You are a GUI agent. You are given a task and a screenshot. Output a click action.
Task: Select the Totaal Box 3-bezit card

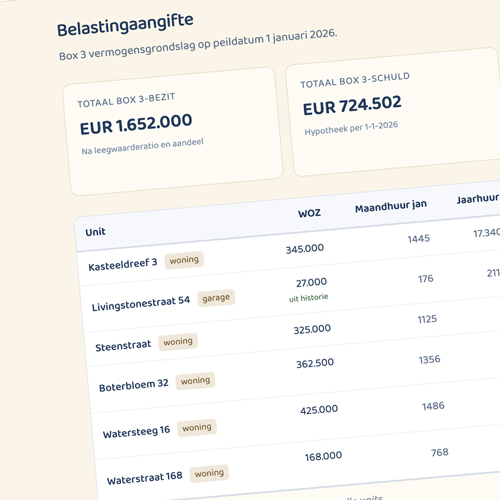pyautogui.click(x=173, y=131)
